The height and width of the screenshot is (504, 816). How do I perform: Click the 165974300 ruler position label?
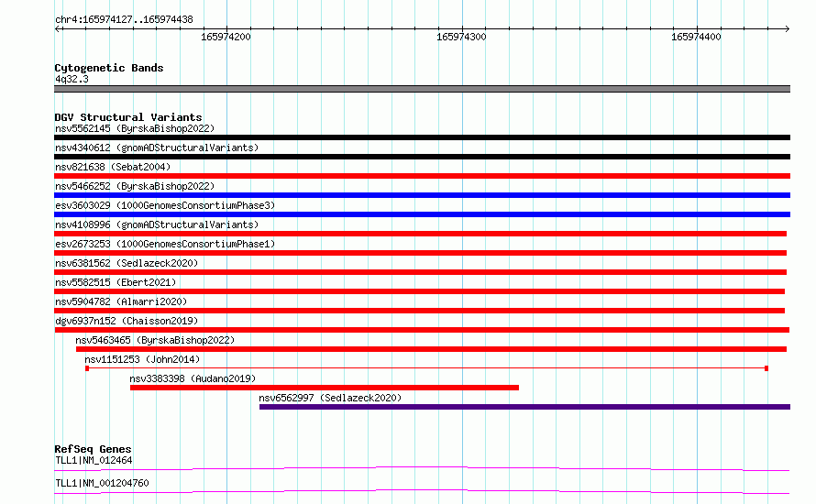click(x=461, y=37)
